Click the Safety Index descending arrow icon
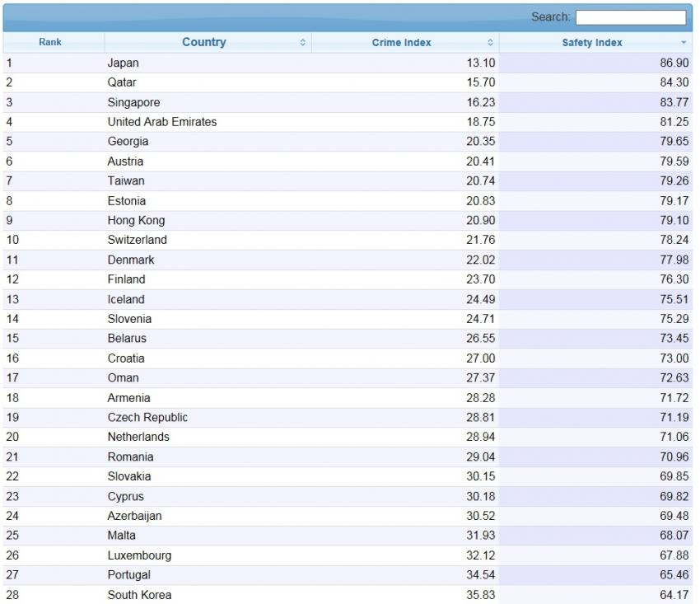 (684, 43)
